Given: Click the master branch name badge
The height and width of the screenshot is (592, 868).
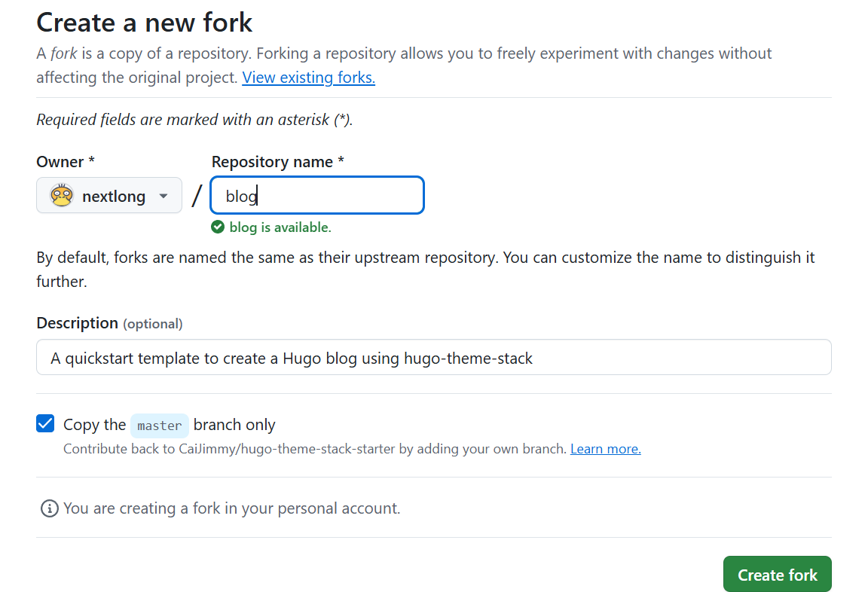Looking at the screenshot, I should 159,426.
